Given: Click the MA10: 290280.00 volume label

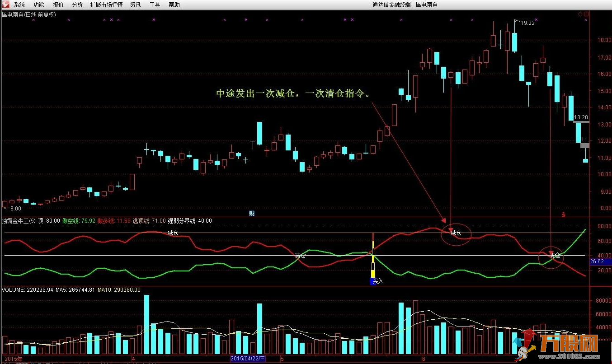Looking at the screenshot, I should [119, 290].
